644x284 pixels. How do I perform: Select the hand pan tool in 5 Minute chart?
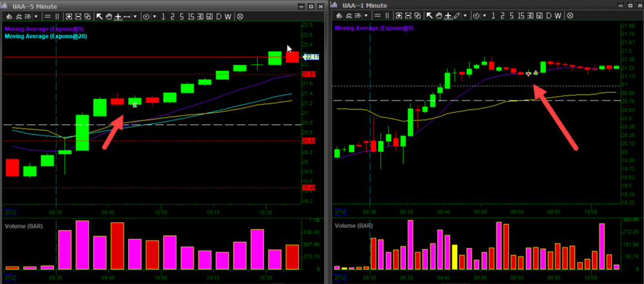click(x=109, y=15)
